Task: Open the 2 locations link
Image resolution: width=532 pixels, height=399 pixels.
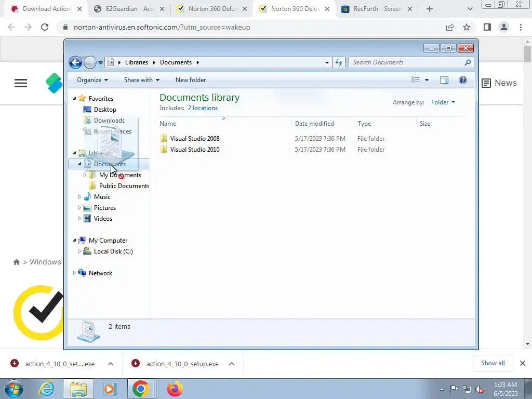Action: click(x=203, y=108)
